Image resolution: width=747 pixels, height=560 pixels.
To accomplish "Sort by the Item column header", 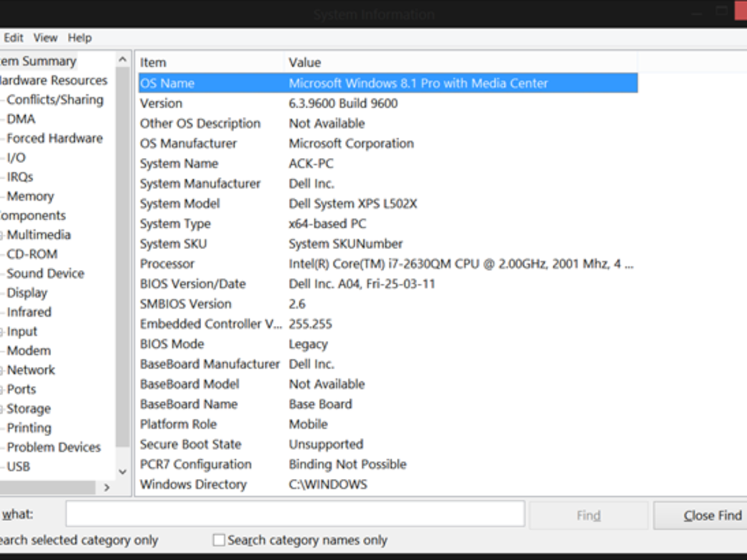I will point(210,62).
